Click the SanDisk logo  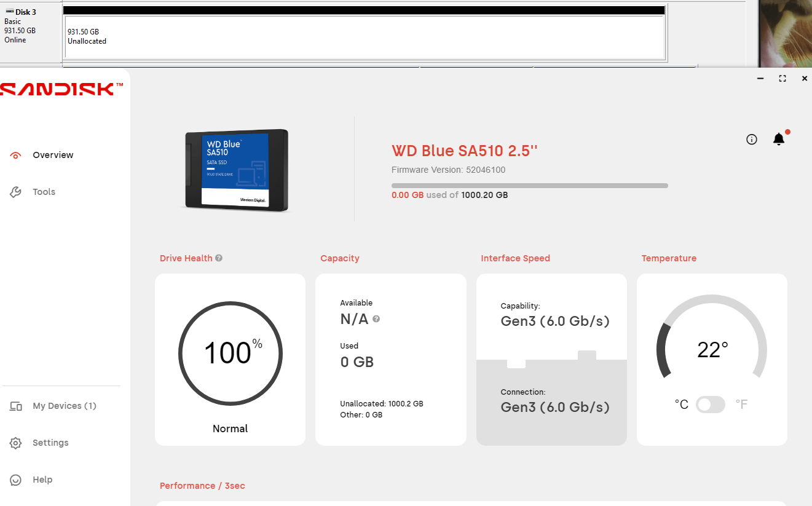pyautogui.click(x=61, y=89)
